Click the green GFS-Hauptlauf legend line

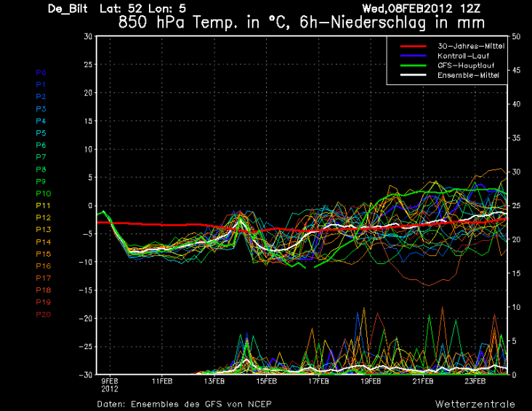pyautogui.click(x=414, y=65)
